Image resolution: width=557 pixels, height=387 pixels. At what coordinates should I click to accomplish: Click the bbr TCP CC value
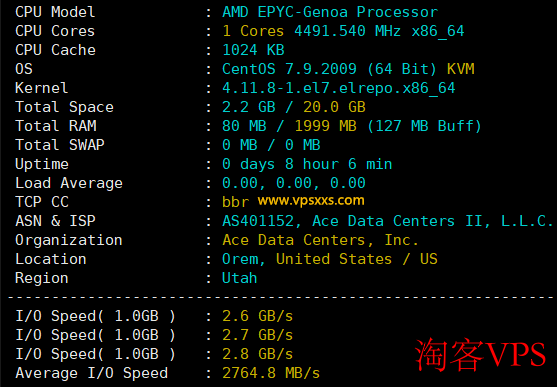[235, 202]
